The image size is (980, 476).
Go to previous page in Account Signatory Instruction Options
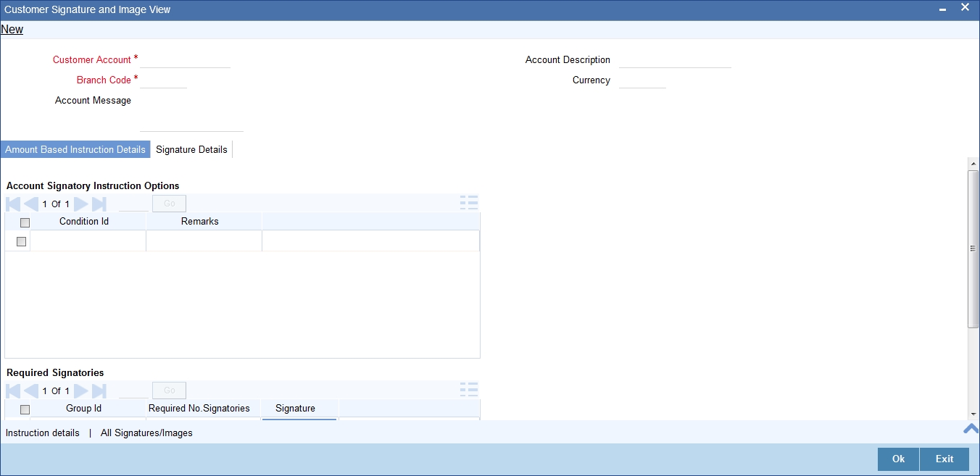[x=31, y=204]
